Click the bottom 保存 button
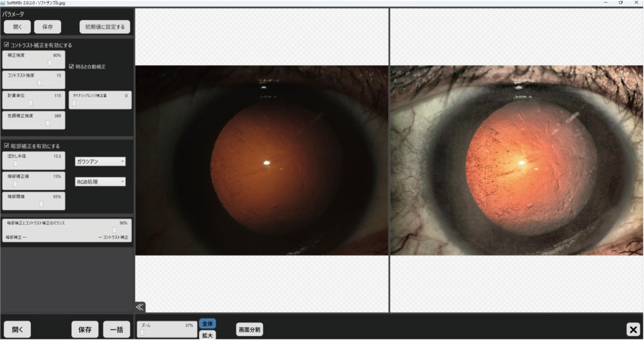 pyautogui.click(x=85, y=329)
